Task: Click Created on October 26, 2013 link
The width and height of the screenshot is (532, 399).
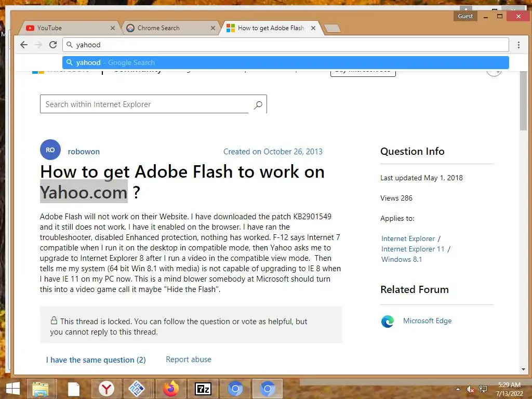Action: pyautogui.click(x=273, y=152)
